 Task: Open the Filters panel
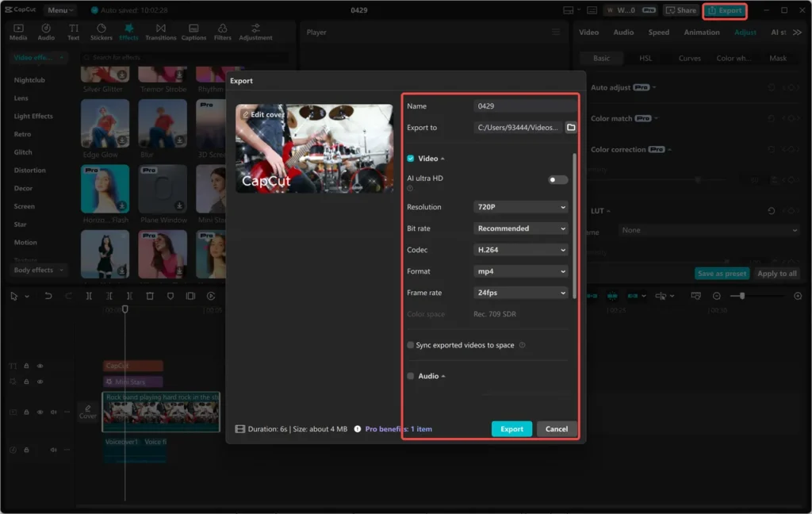coord(222,32)
